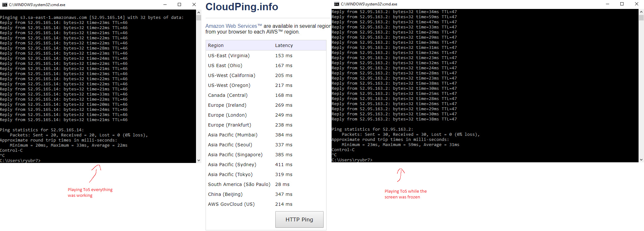Screen dimensions: 644x231
Task: Click the left console scrollbar down arrow
Action: pyautogui.click(x=199, y=160)
